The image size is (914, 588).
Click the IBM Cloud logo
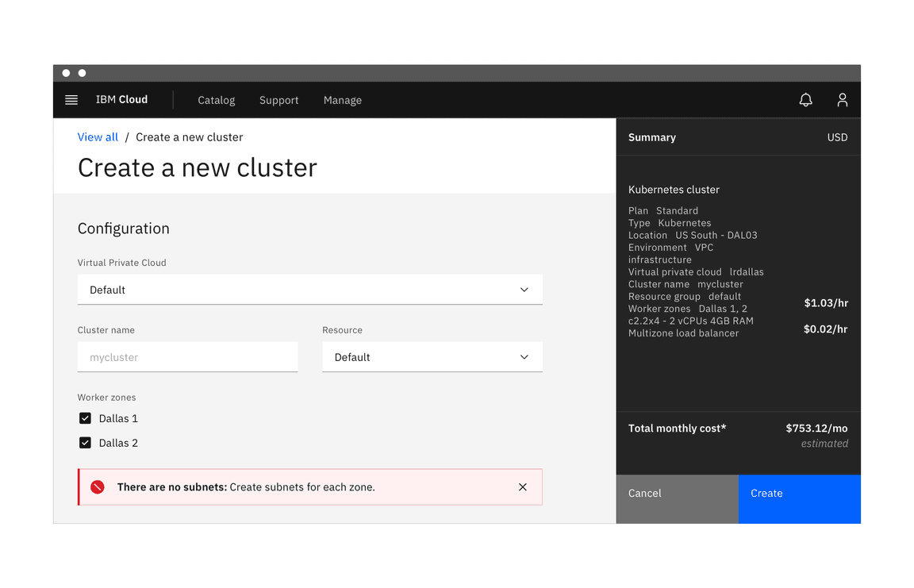click(121, 100)
